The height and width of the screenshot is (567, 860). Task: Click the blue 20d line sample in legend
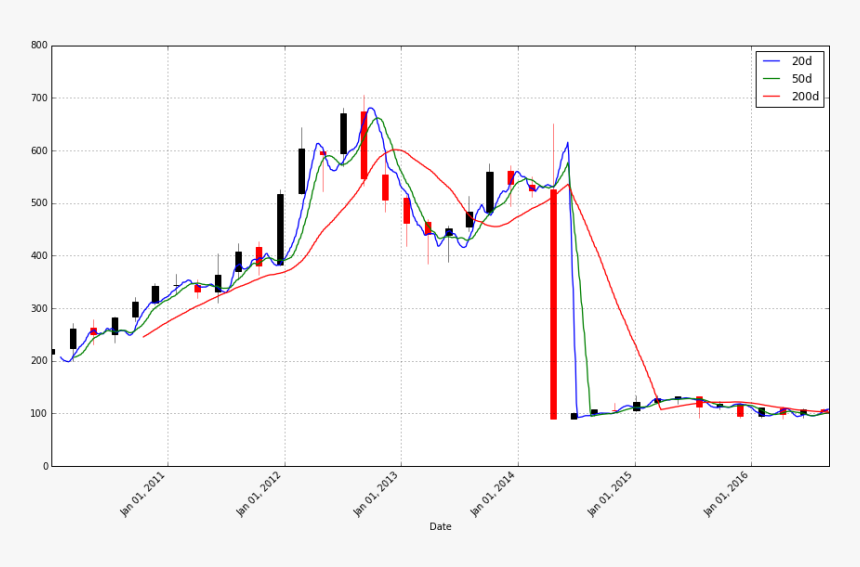click(x=774, y=59)
